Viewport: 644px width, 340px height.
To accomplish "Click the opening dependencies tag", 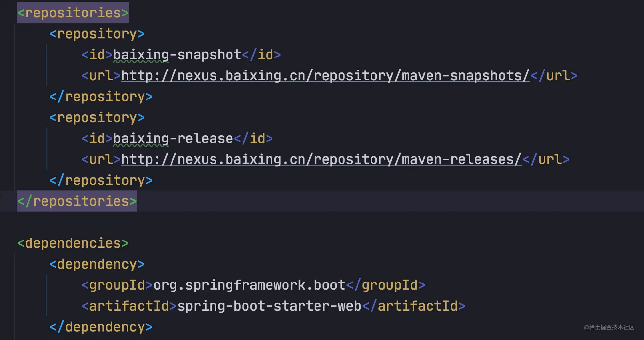I will (73, 243).
